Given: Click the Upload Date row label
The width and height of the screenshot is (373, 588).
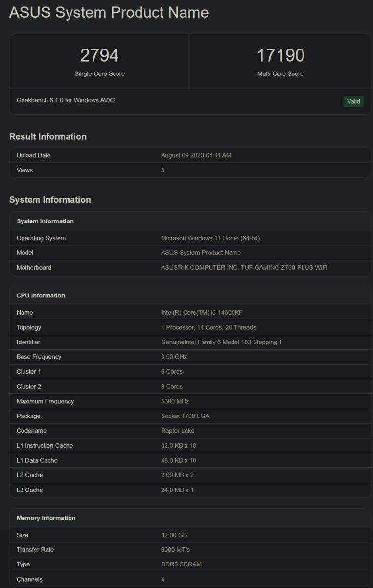Looking at the screenshot, I should point(34,155).
